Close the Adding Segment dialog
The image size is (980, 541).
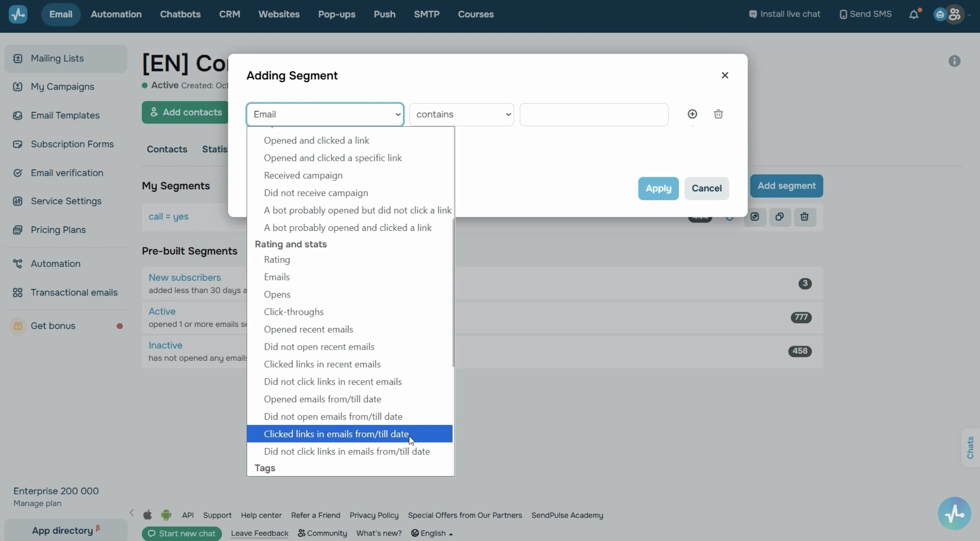tap(725, 75)
